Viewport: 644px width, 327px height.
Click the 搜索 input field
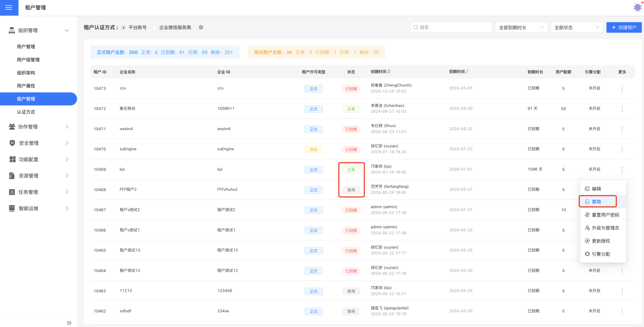(451, 27)
